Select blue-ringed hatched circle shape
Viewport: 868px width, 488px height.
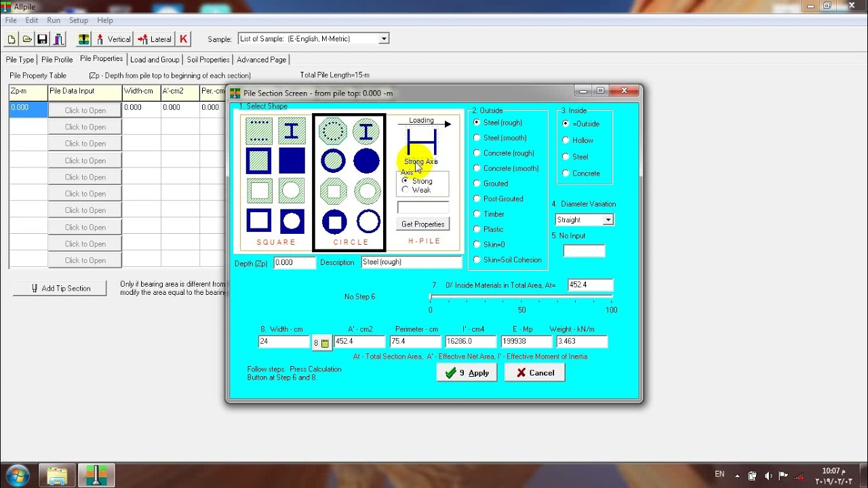pyautogui.click(x=333, y=161)
